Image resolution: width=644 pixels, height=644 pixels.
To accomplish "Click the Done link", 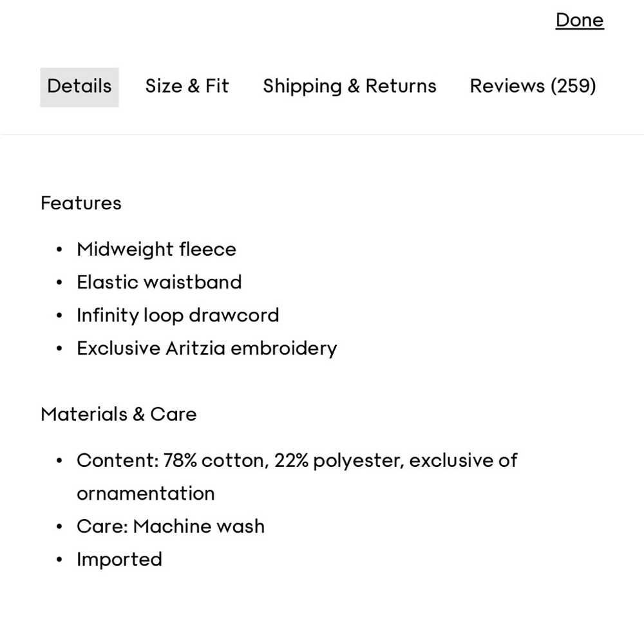I will tap(580, 20).
